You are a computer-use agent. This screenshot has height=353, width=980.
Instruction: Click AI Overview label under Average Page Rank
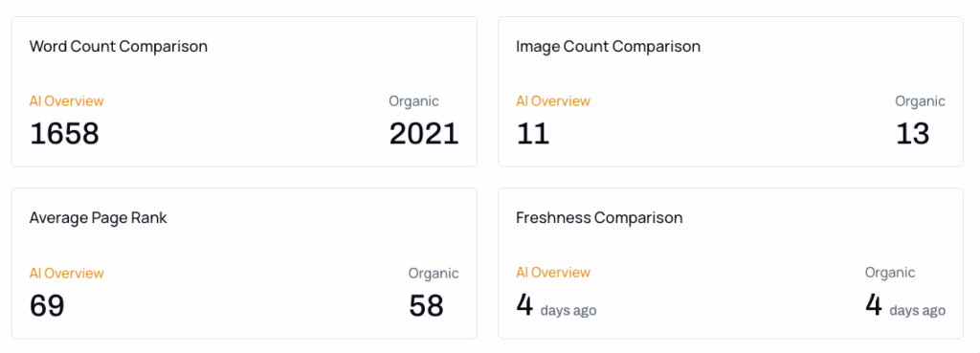(66, 273)
